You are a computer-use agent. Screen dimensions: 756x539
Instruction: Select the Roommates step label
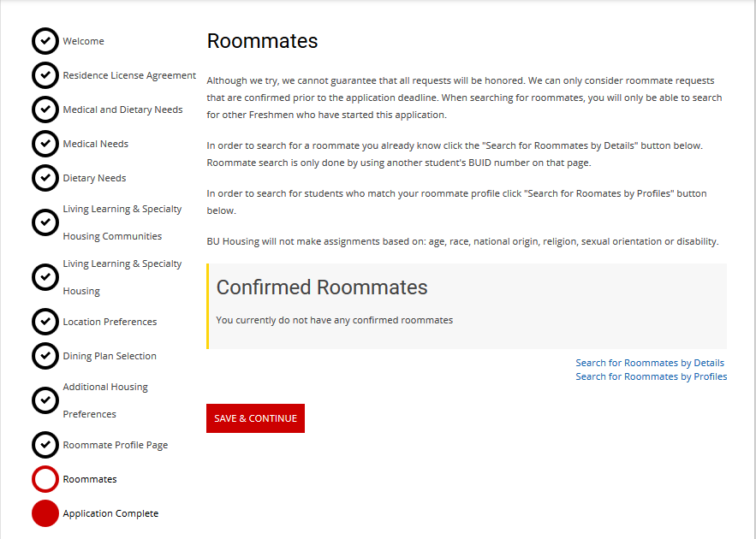point(90,479)
